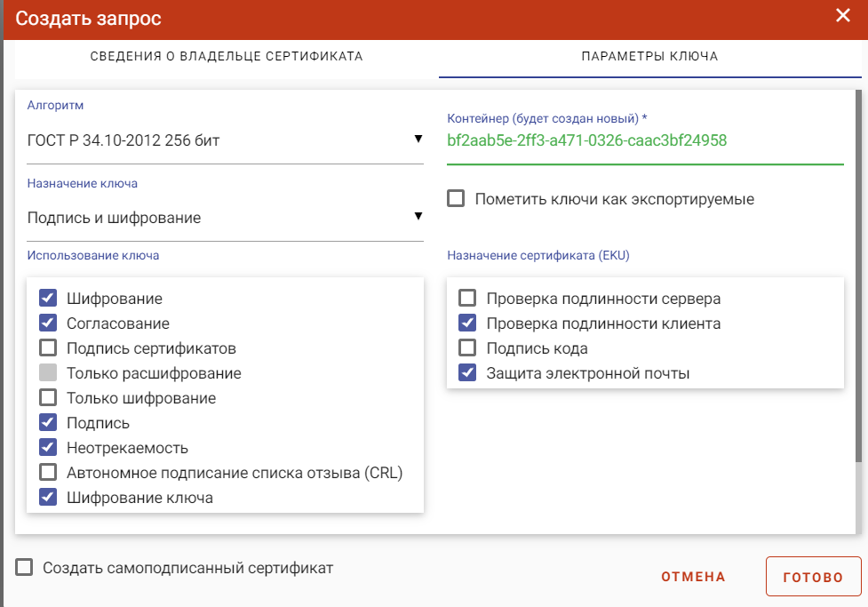Enable Создать самоподписанный сертификат checkbox
This screenshot has width=868, height=607.
(24, 567)
